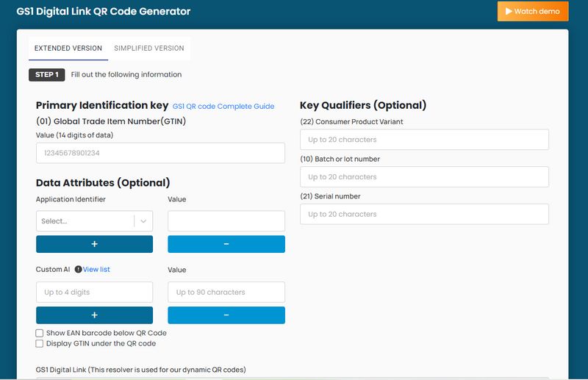Viewport: 588px width, 380px height.
Task: Focus the GTIN 14-digit value field
Action: click(160, 153)
